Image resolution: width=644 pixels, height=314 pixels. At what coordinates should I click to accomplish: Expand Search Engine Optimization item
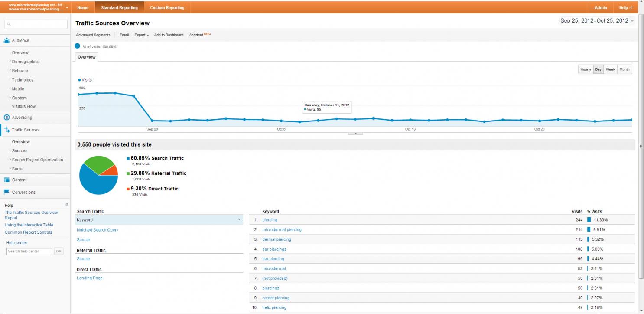pos(37,160)
